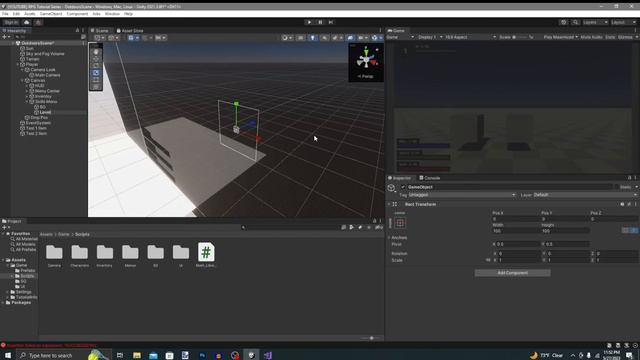This screenshot has width=640, height=360.
Task: Collapse the Skills Menu object in Hierarchy
Action: pyautogui.click(x=27, y=102)
